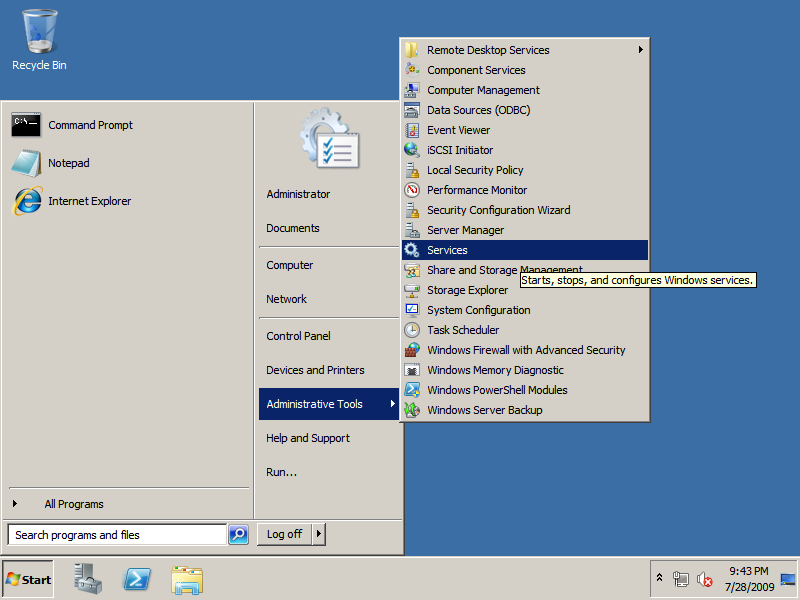Select Performance Monitor menu entry
The image size is (800, 600).
pos(525,190)
